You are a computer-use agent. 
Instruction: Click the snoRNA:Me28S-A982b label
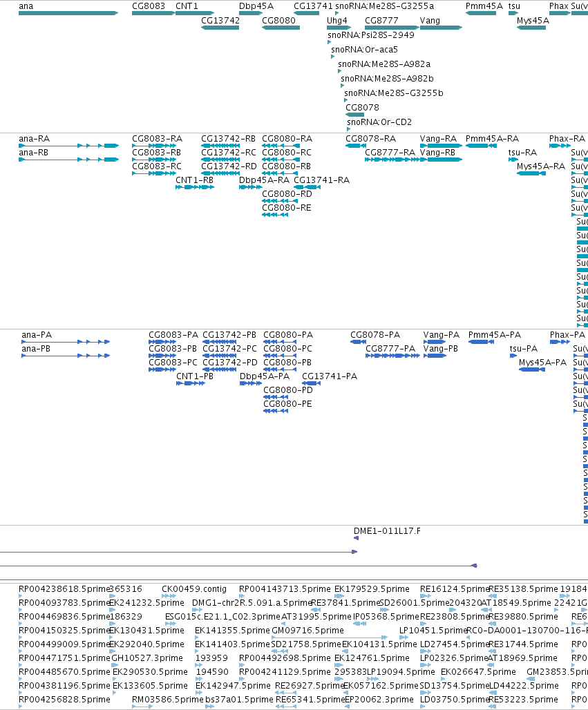click(387, 79)
